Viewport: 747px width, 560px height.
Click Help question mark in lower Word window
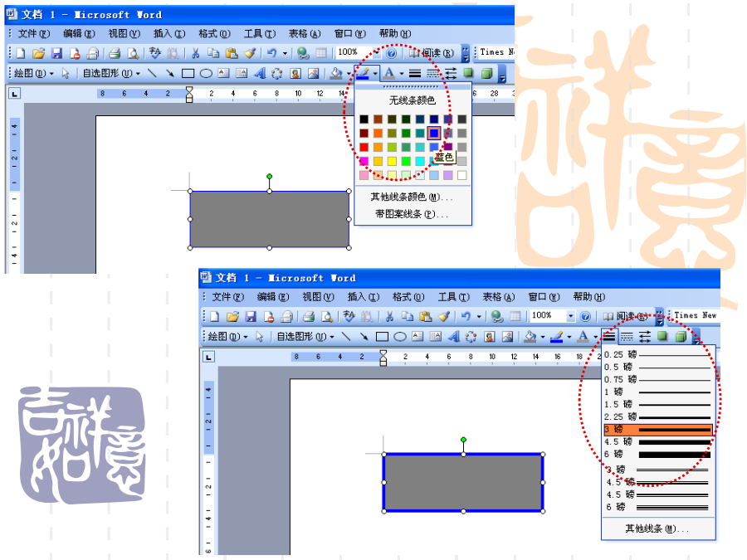[x=585, y=316]
